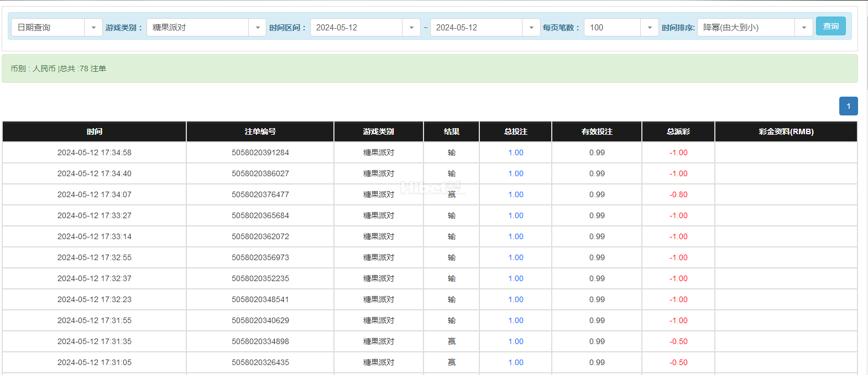868x375 pixels.
Task: Click the -0.50 payout for order 5058020334898
Action: tap(678, 341)
